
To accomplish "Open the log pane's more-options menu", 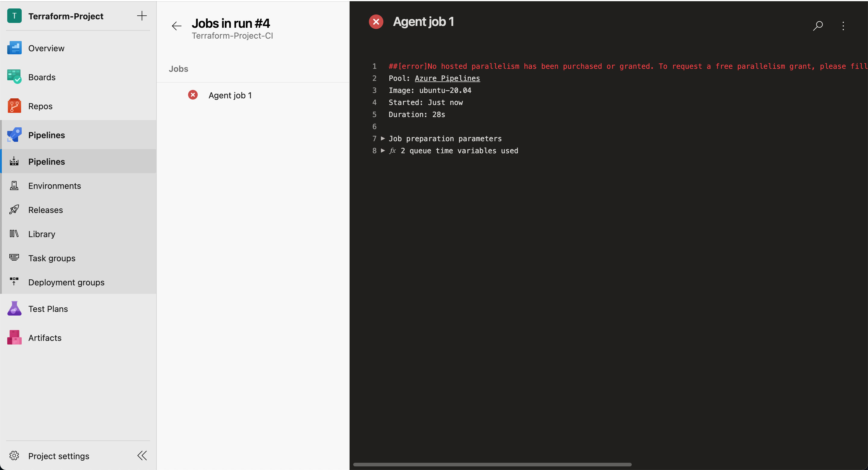I will pos(843,26).
